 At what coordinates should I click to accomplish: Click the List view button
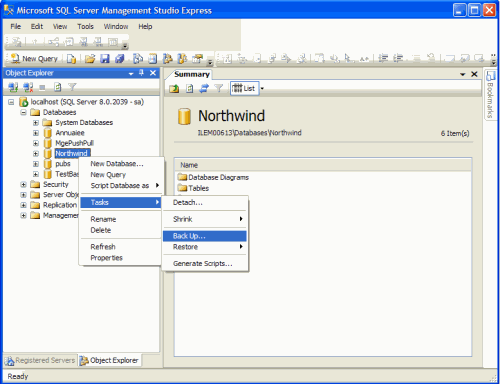(x=244, y=88)
